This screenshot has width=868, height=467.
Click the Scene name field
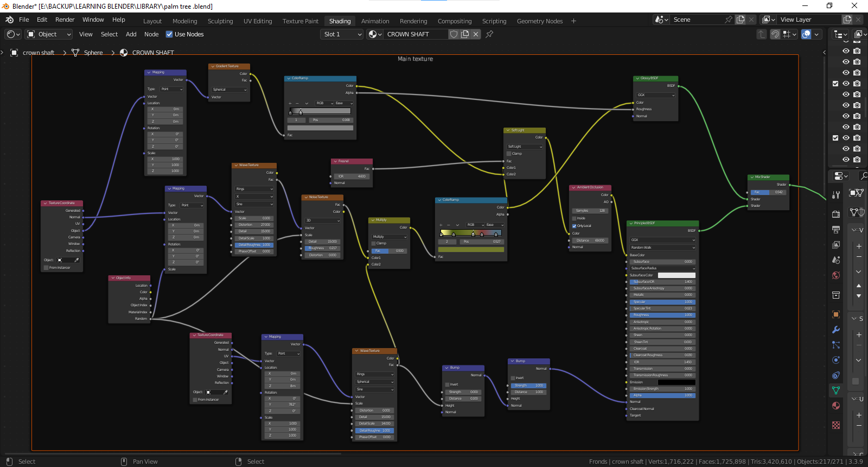click(x=698, y=20)
